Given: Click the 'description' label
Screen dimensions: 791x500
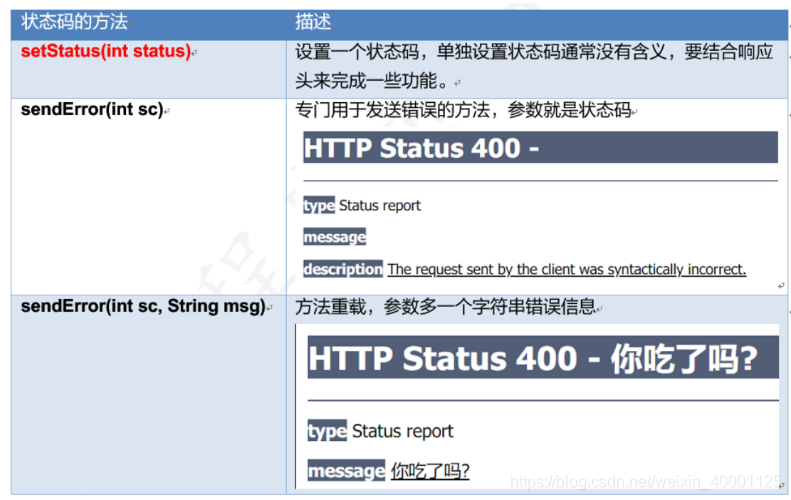Looking at the screenshot, I should pyautogui.click(x=343, y=269).
